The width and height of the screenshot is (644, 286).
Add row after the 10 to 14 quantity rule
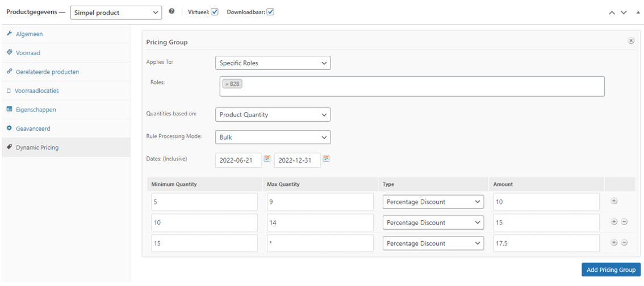click(x=614, y=222)
